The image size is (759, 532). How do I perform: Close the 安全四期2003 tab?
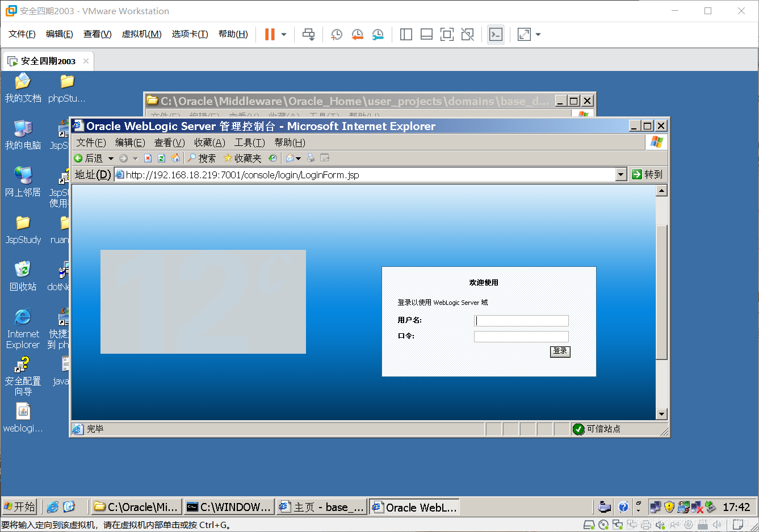[x=86, y=61]
